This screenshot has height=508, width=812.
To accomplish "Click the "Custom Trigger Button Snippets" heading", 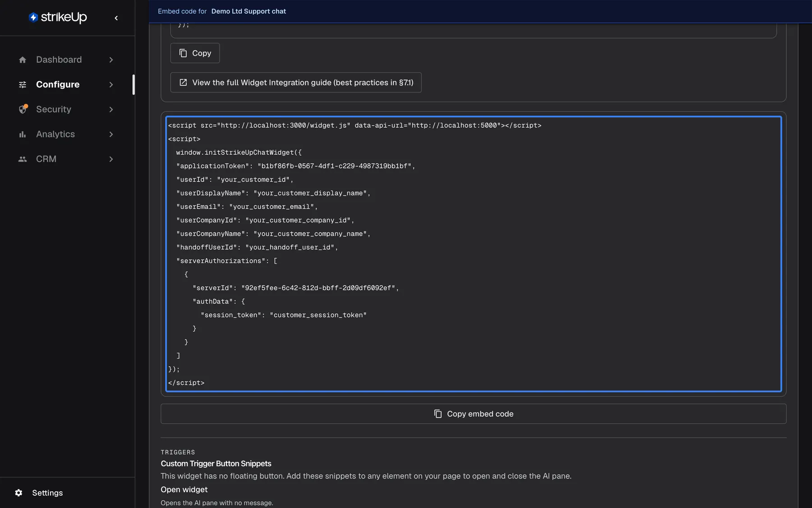I will point(216,464).
